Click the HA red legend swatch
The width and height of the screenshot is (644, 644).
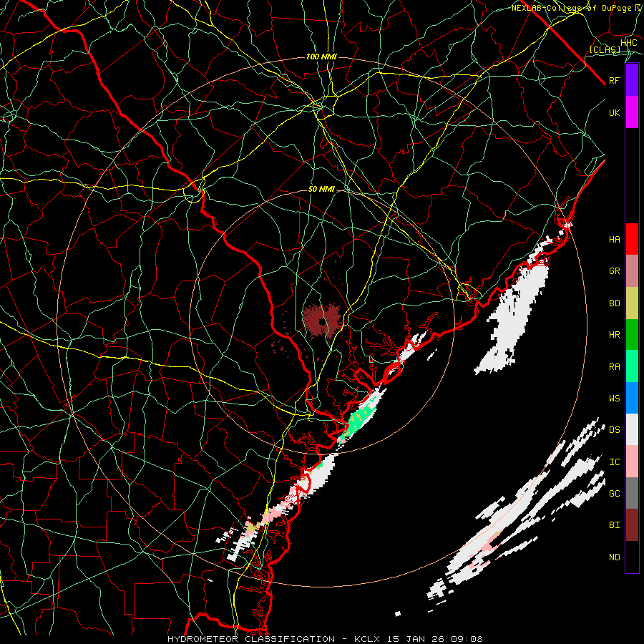[x=632, y=239]
